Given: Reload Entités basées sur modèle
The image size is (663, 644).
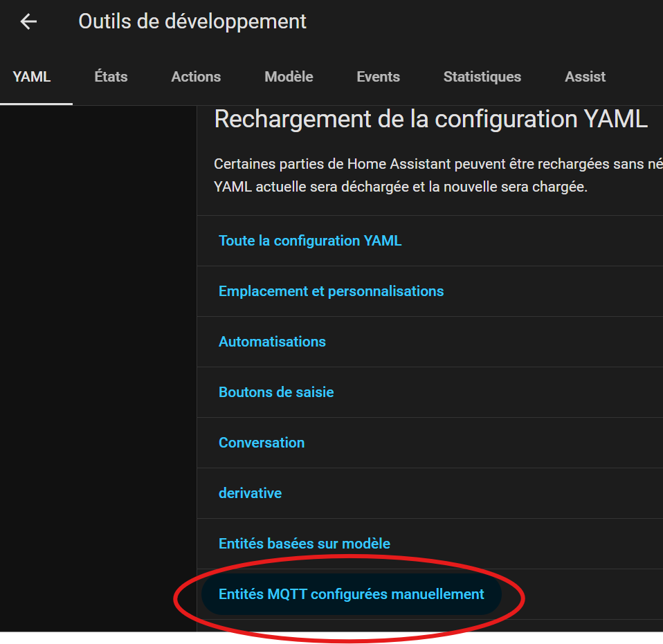Looking at the screenshot, I should pyautogui.click(x=305, y=544).
